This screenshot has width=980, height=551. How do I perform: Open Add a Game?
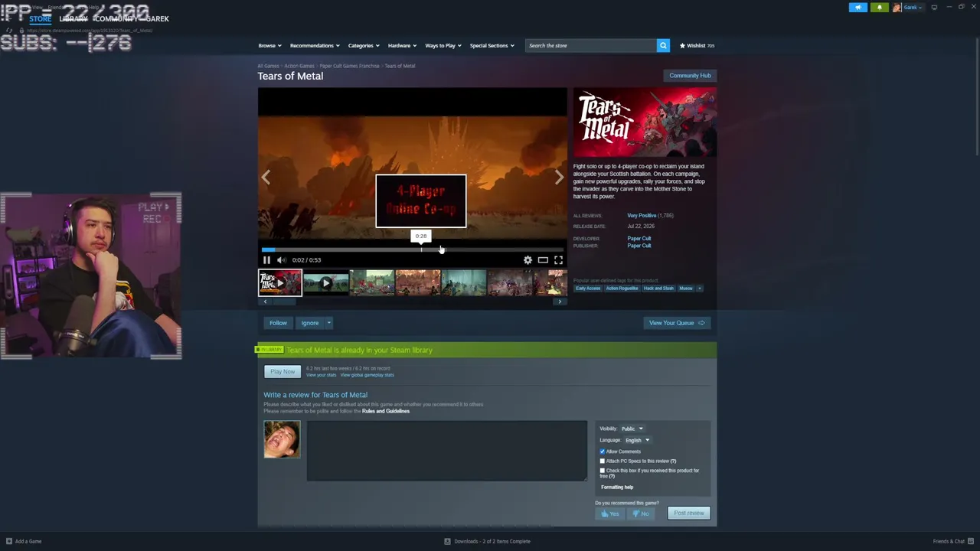24,541
